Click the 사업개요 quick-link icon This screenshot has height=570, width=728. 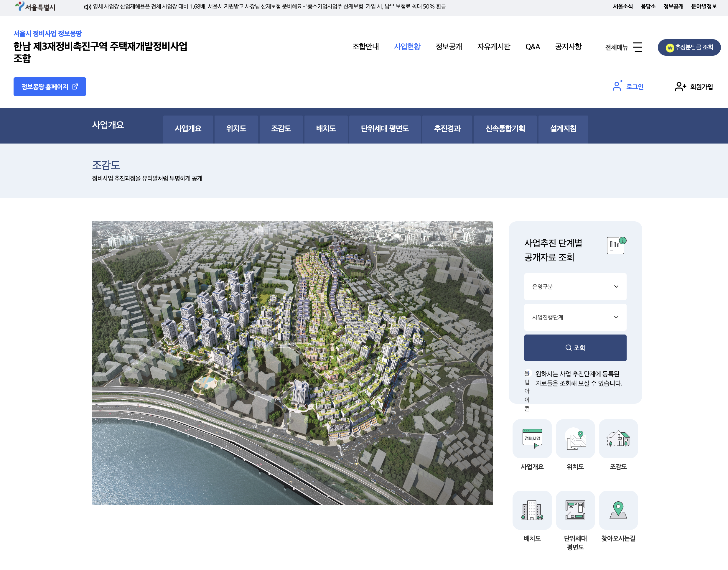tap(532, 438)
